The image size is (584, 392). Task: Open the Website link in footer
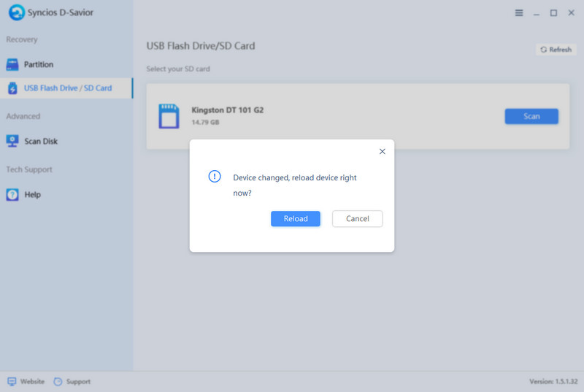[32, 382]
